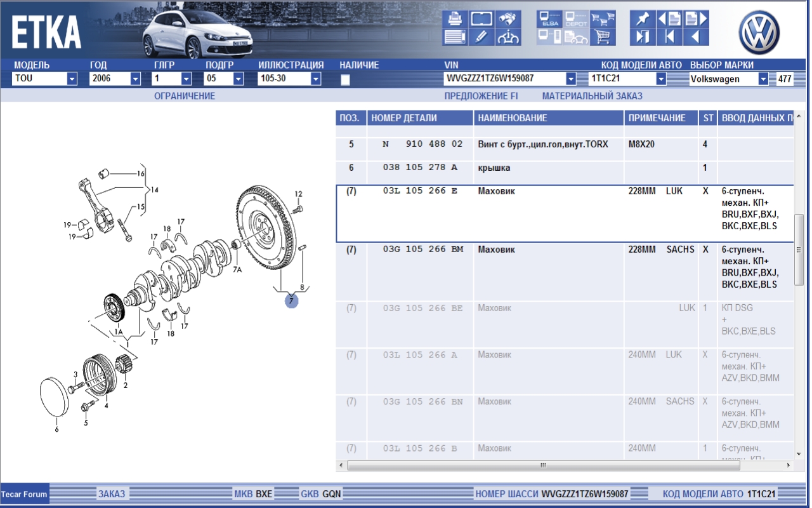
Task: Go to next page icon
Action: 695,18
